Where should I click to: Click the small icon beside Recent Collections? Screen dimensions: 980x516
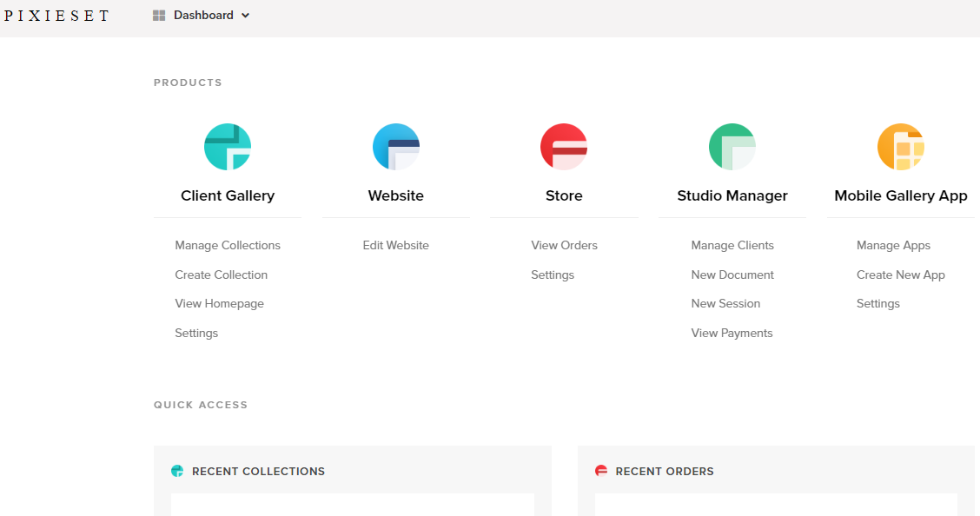click(177, 471)
